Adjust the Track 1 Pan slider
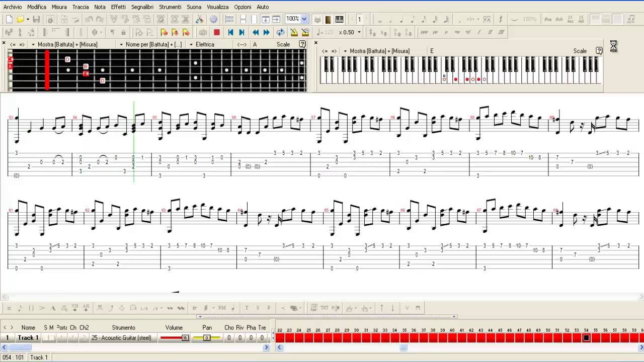 tap(207, 338)
